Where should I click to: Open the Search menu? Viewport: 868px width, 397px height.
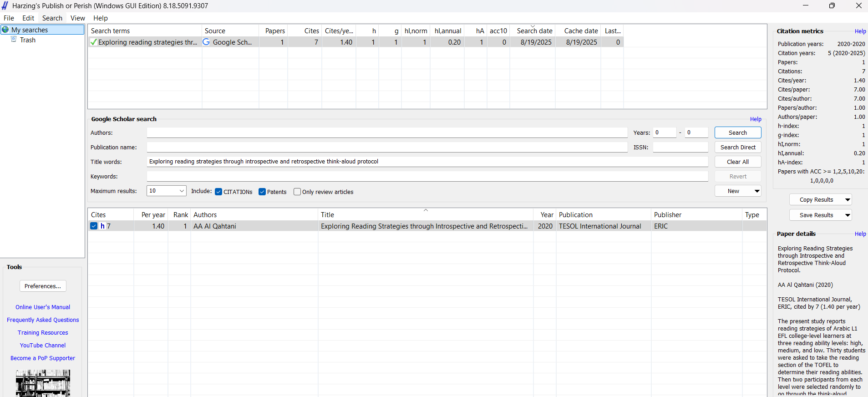[x=52, y=18]
